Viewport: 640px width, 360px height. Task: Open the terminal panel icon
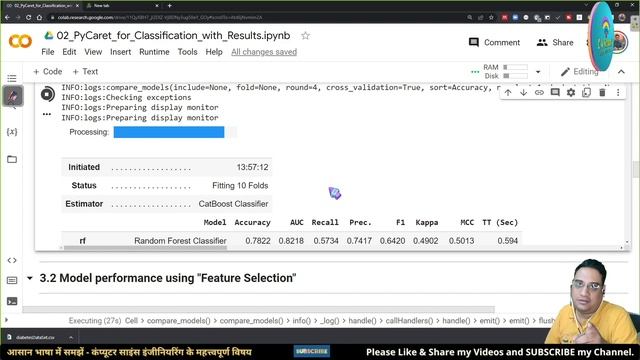coord(12,301)
